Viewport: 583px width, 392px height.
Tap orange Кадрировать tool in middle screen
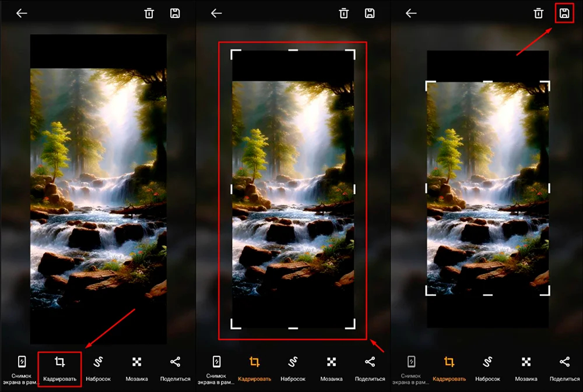(254, 369)
